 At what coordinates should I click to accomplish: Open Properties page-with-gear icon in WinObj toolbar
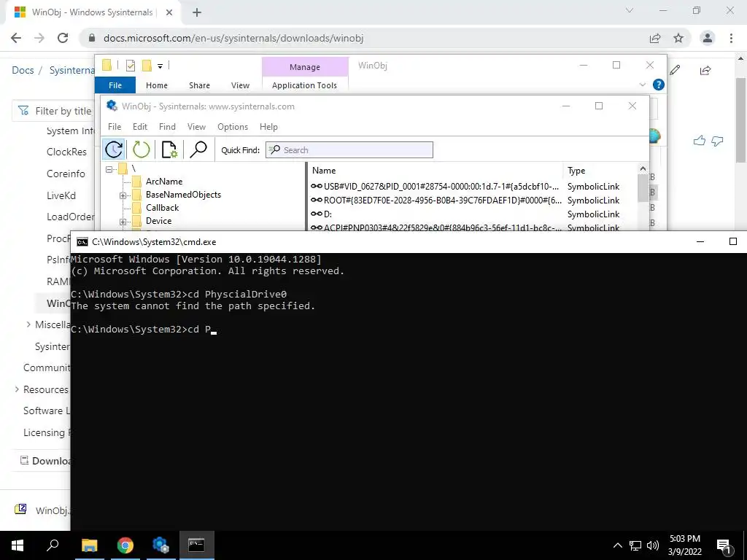(169, 149)
